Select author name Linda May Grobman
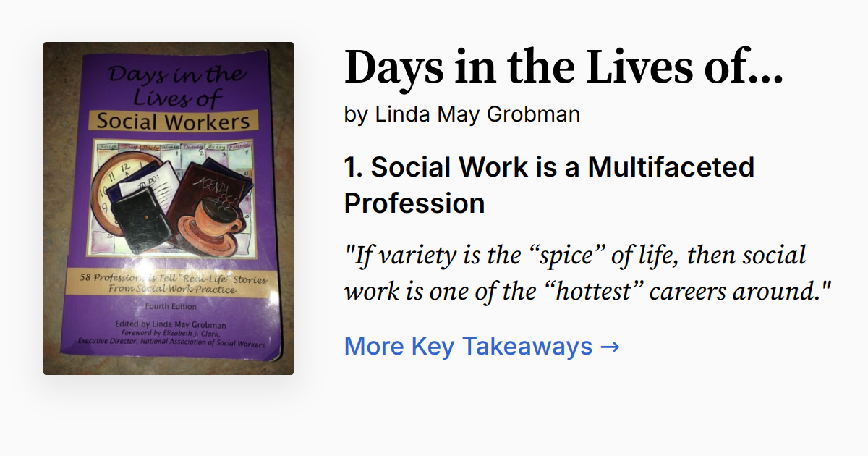 [x=477, y=114]
